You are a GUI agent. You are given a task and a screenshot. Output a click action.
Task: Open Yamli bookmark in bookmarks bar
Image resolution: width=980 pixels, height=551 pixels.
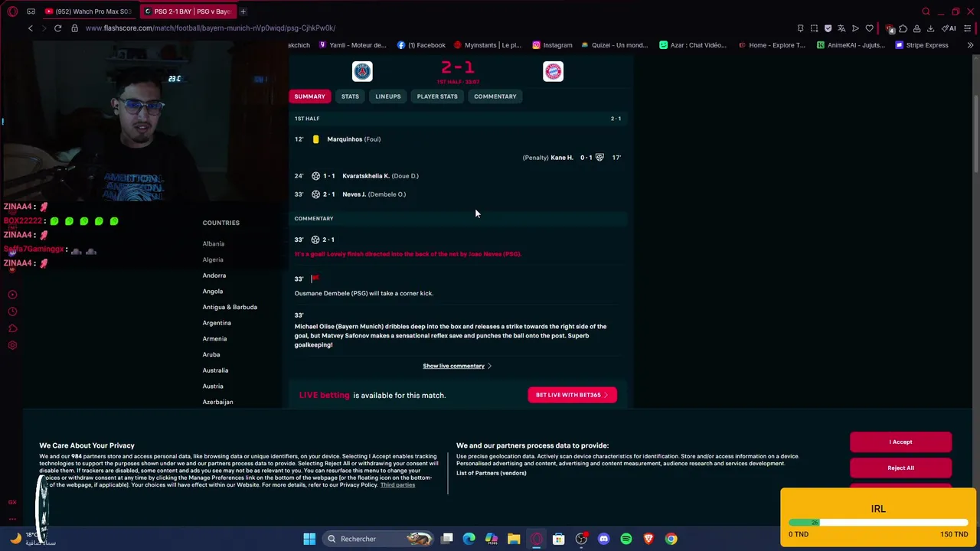coord(352,45)
